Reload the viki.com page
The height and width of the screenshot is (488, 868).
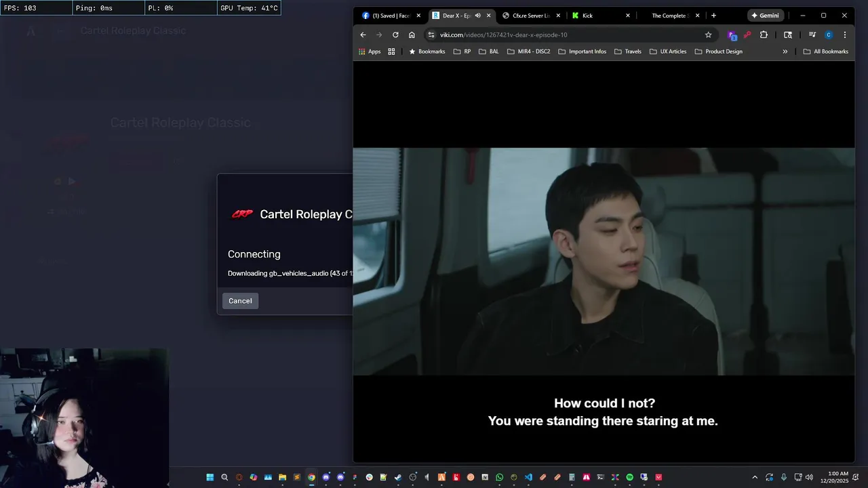pyautogui.click(x=395, y=35)
